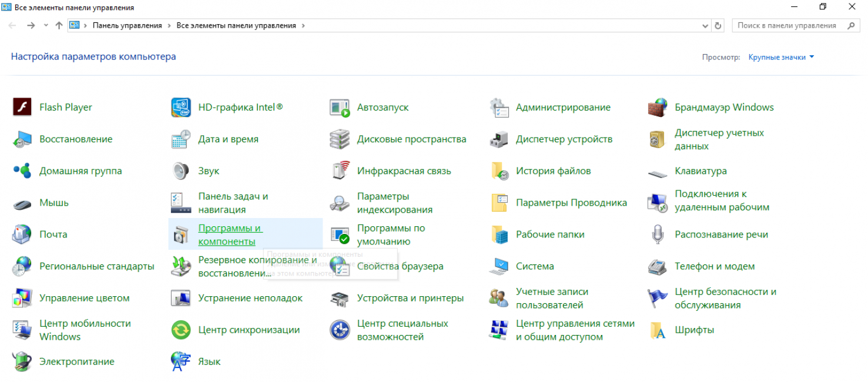Open the Брандмауэр Windows brick wall icon
This screenshot has width=868, height=382.
(657, 107)
